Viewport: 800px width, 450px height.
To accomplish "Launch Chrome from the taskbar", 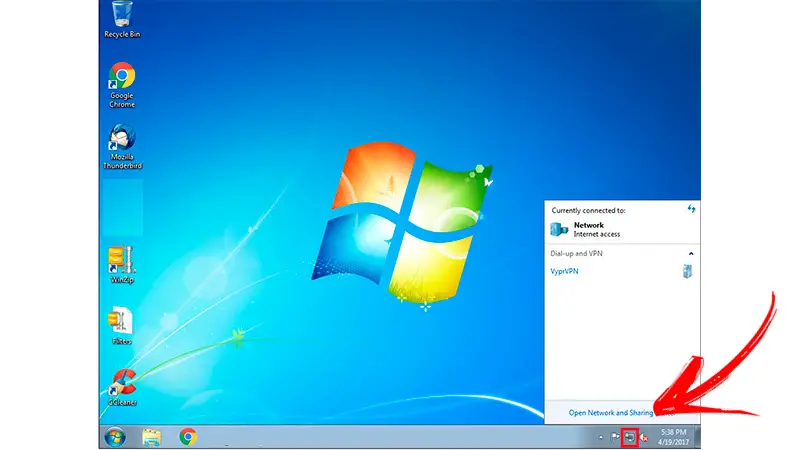I will tap(188, 437).
